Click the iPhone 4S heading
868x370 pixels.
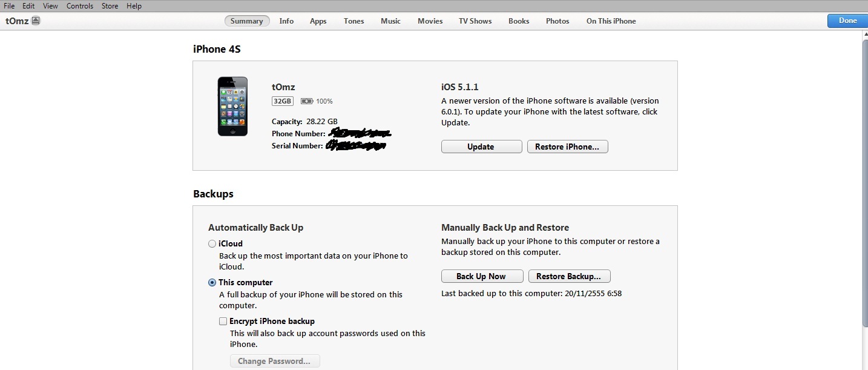point(217,50)
